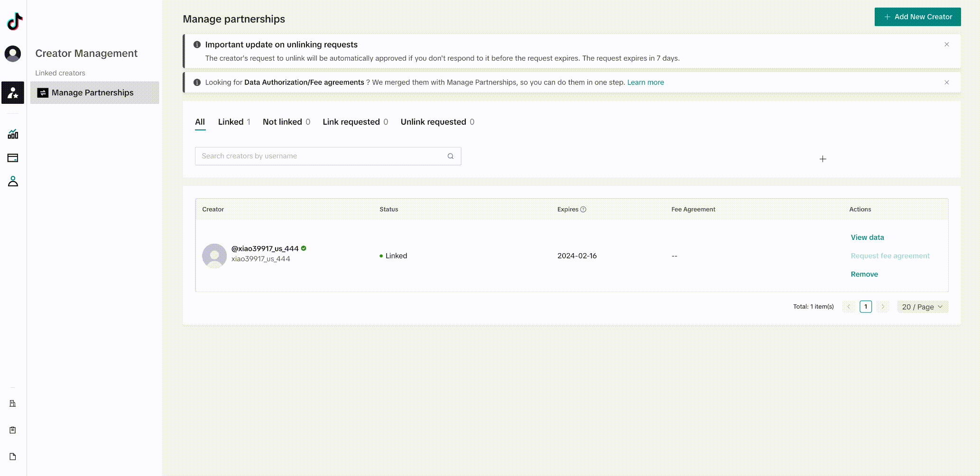Click the TikTok logo icon

click(14, 21)
